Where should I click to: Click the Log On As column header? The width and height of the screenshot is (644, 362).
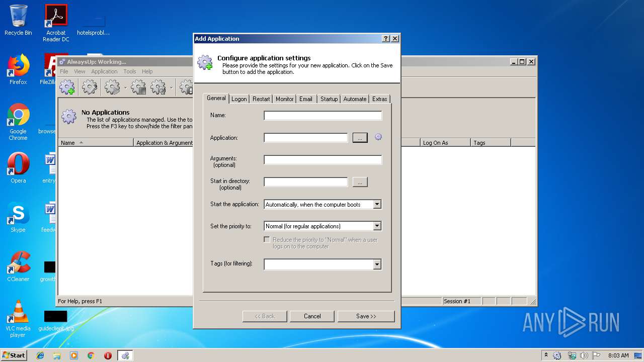(x=445, y=143)
